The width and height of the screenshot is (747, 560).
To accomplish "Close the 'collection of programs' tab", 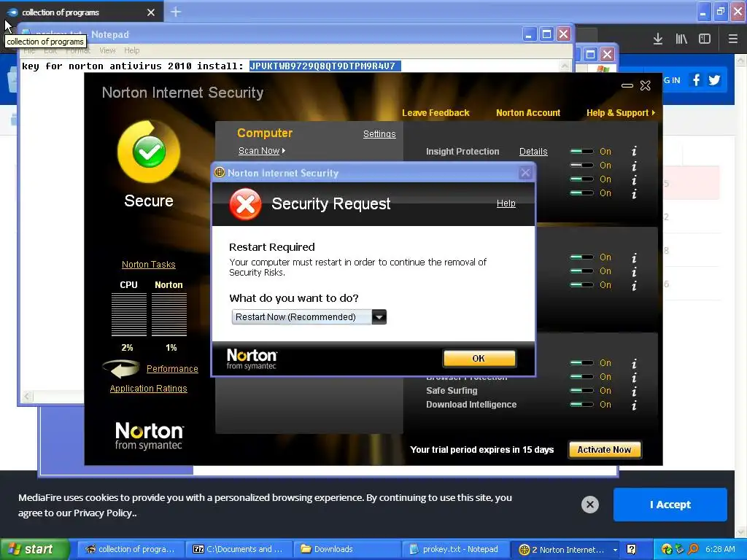I will (x=151, y=12).
